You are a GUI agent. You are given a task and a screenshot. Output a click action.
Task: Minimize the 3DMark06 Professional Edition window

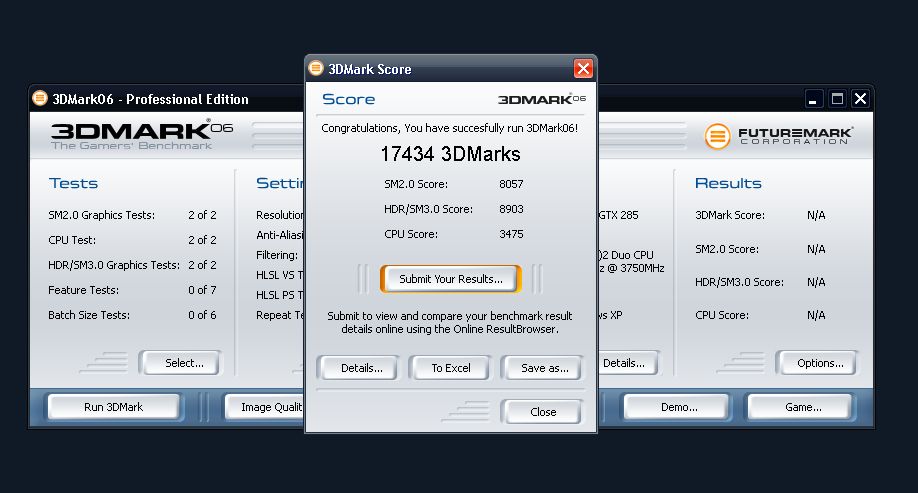tap(813, 99)
